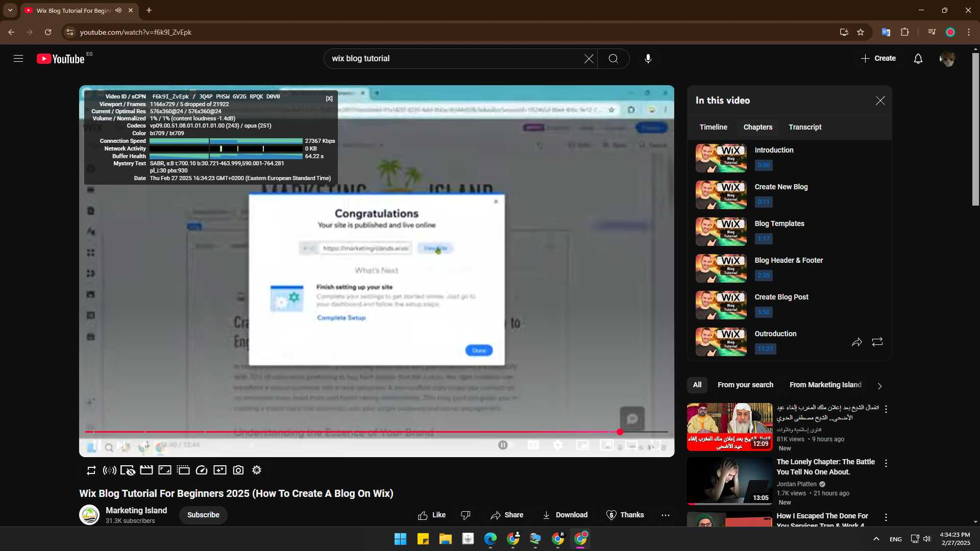Jump to the Create New Blog chapter
980x551 pixels.
(x=789, y=195)
